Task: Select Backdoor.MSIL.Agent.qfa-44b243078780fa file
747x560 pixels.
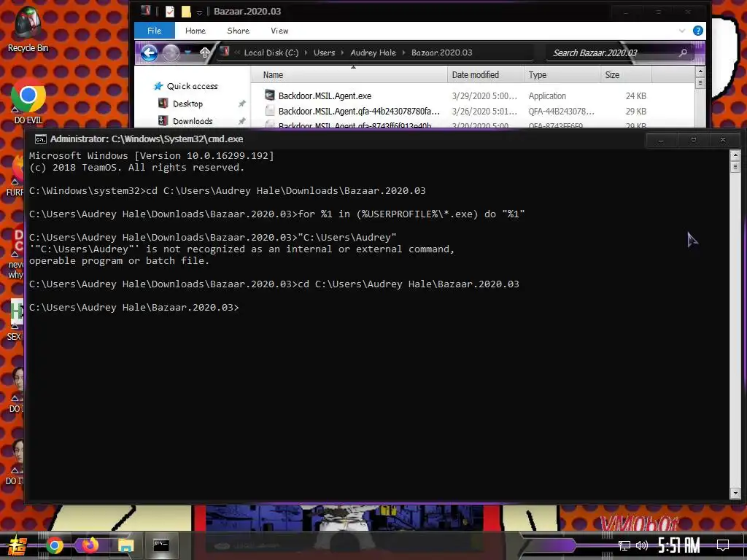Action: point(359,111)
